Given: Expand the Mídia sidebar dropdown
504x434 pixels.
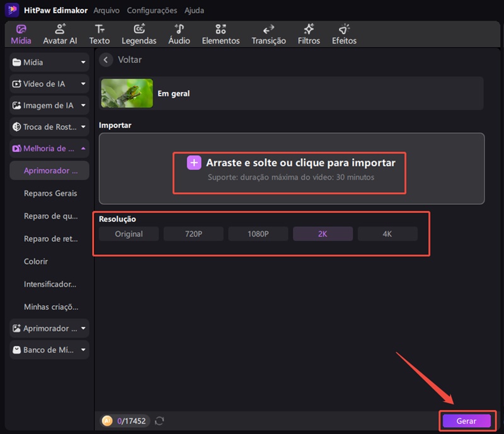Looking at the screenshot, I should [x=49, y=62].
